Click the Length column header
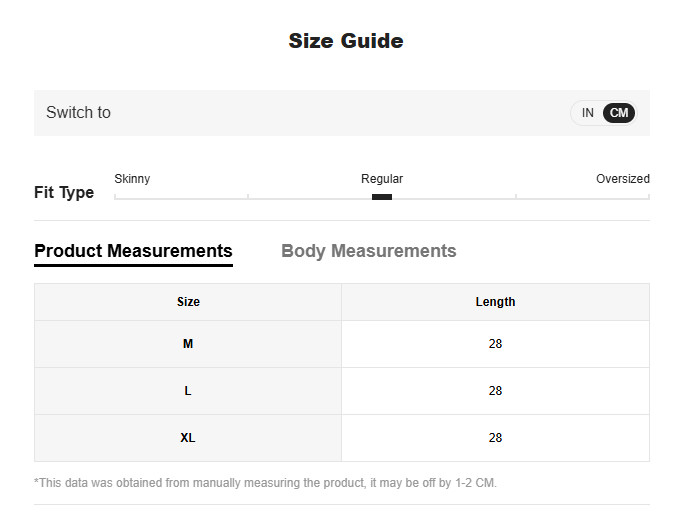Image resolution: width=680 pixels, height=519 pixels. [495, 302]
